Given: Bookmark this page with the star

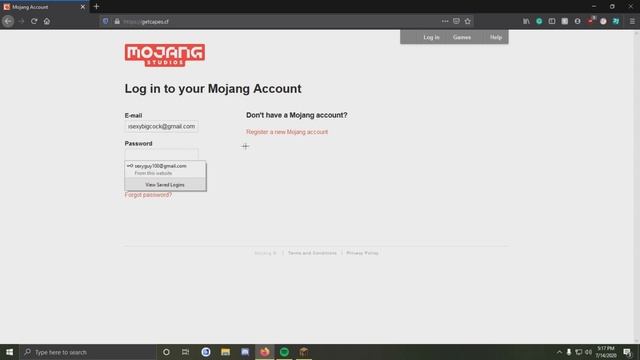Looking at the screenshot, I should tap(468, 21).
